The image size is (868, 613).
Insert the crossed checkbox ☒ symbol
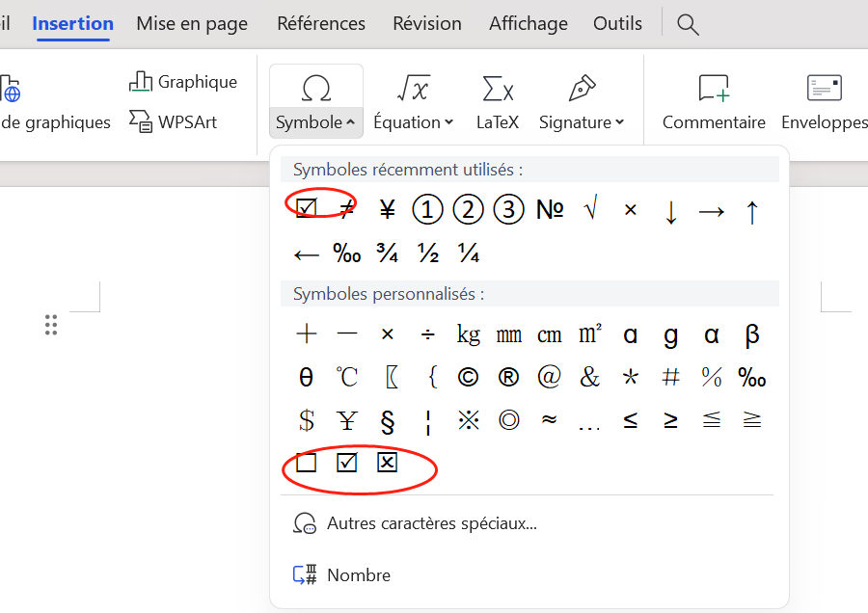pyautogui.click(x=387, y=463)
